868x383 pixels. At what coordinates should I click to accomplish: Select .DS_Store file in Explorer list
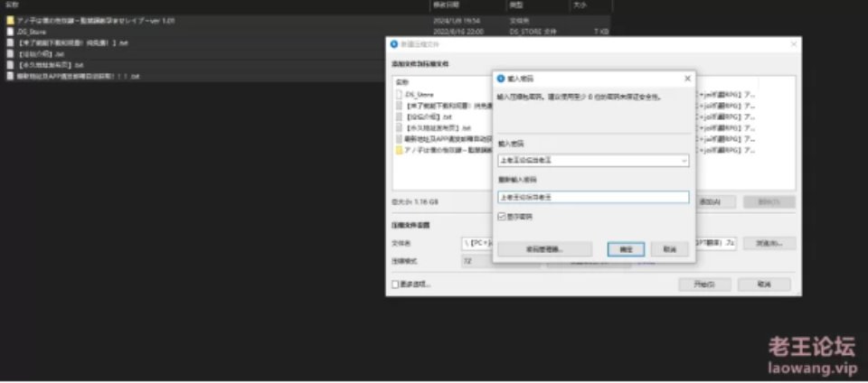tap(32, 32)
